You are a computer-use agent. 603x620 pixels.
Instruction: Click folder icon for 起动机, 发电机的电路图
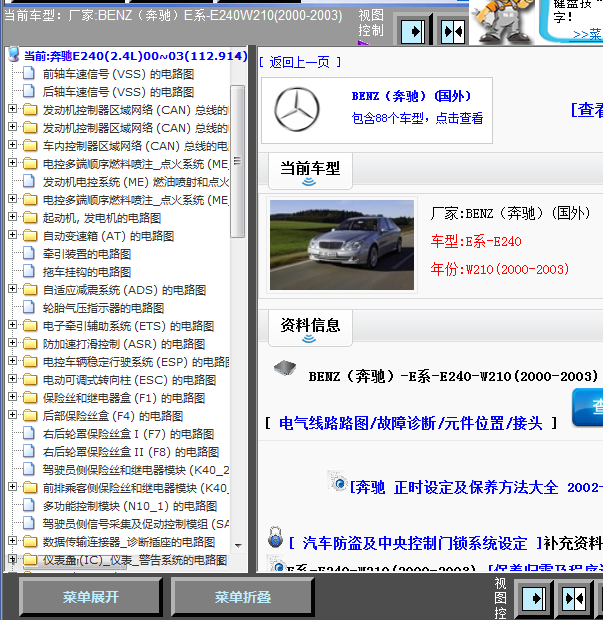[30, 217]
